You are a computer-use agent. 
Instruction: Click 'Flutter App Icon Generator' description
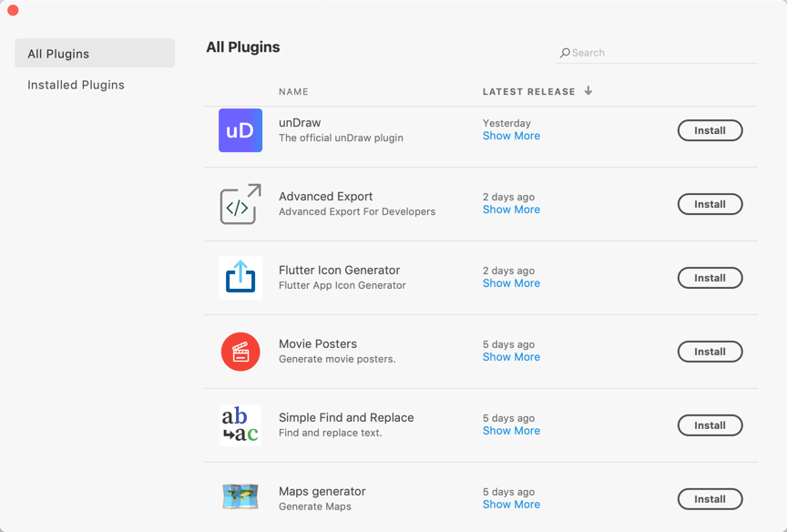pos(342,285)
